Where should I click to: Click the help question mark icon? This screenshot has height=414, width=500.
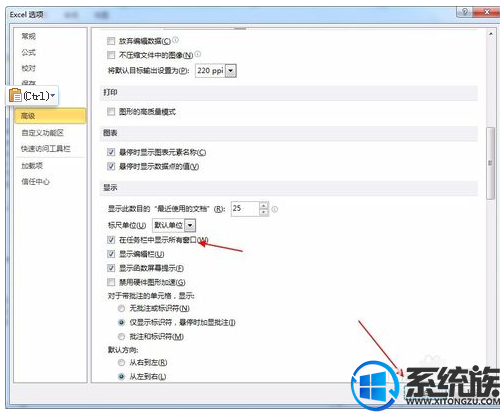(x=465, y=12)
